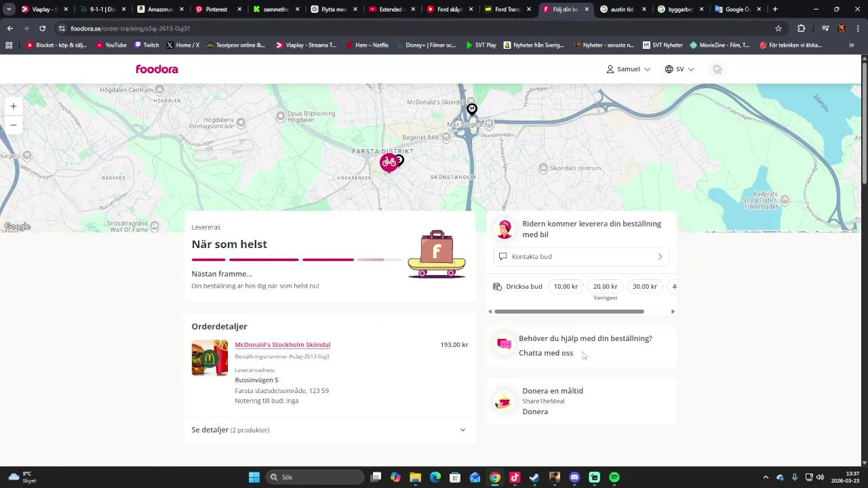Open File Explorer from the taskbar
The height and width of the screenshot is (488, 868).
coord(415,477)
